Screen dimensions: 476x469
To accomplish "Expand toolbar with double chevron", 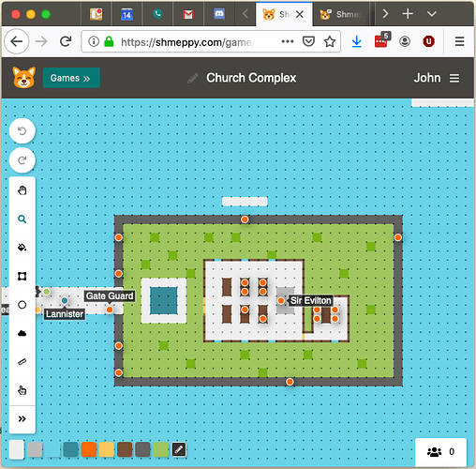I will [x=22, y=419].
